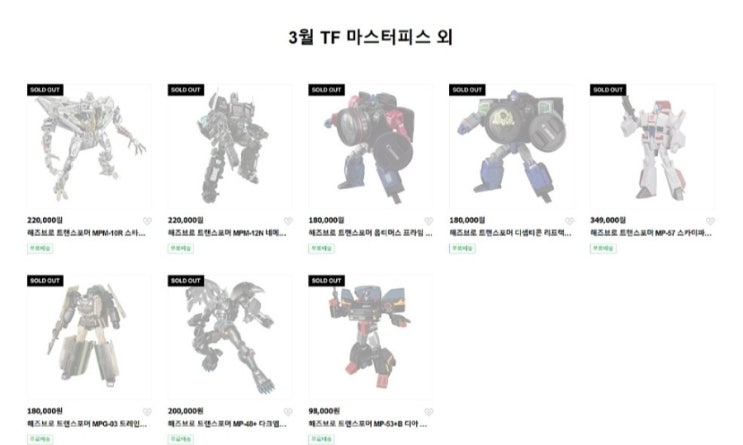
Task: Click the heart icon on MPM-10R Starscream item
Action: pyautogui.click(x=147, y=221)
